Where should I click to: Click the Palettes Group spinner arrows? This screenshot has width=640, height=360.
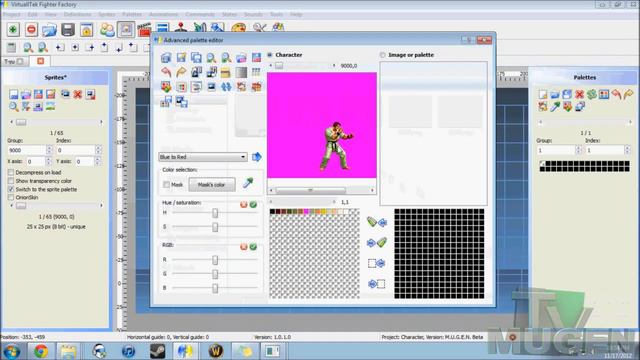point(578,150)
